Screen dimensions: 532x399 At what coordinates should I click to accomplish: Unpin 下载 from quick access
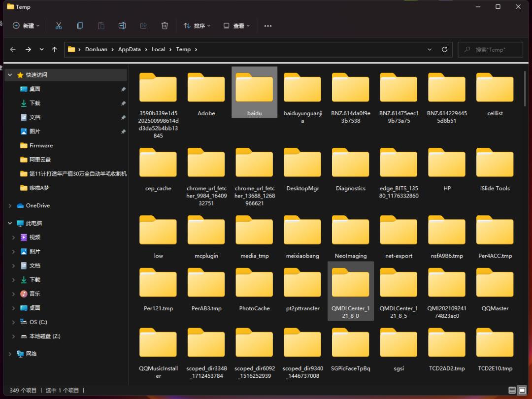click(123, 103)
